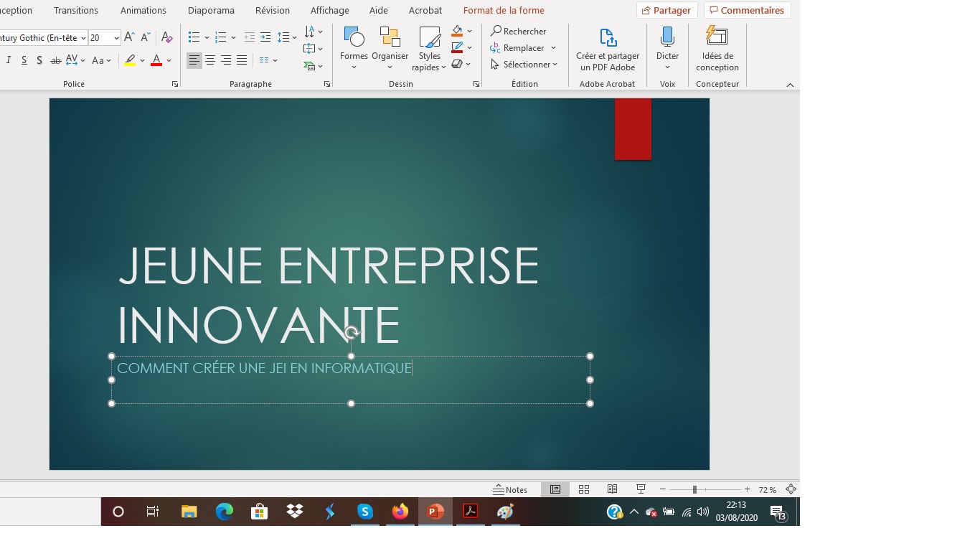Click the zoom slider handle
The image size is (980, 551).
click(x=694, y=489)
